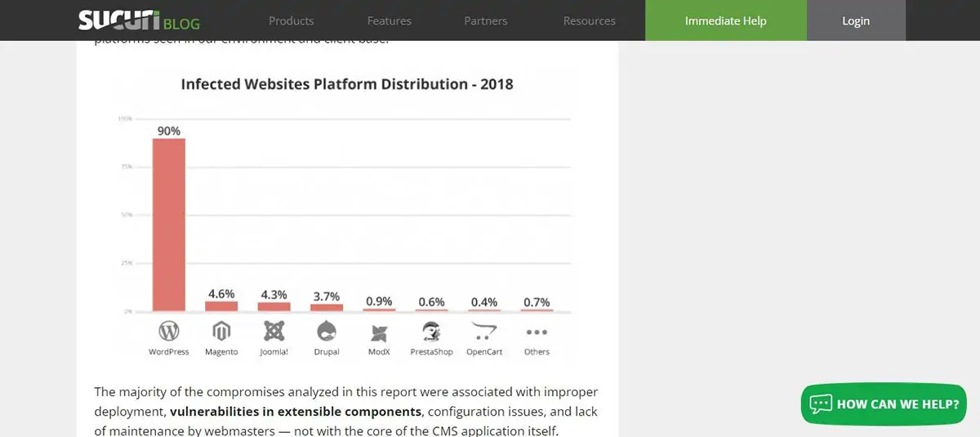This screenshot has height=437, width=980.
Task: Open the 'vulnerabilities in extensible components' link
Action: 296,411
